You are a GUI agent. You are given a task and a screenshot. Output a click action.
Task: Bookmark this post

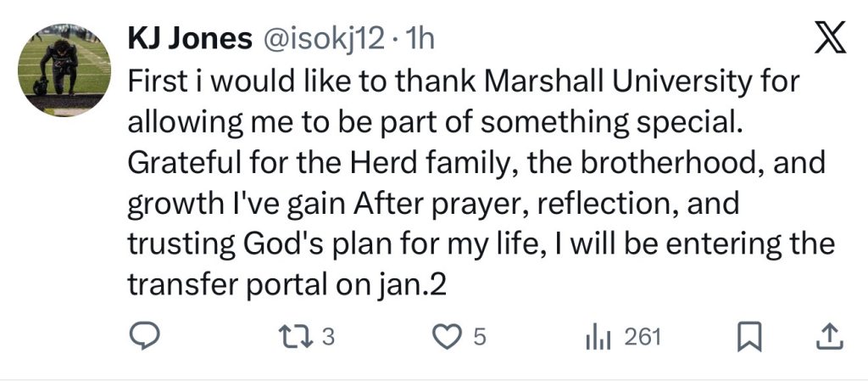747,337
